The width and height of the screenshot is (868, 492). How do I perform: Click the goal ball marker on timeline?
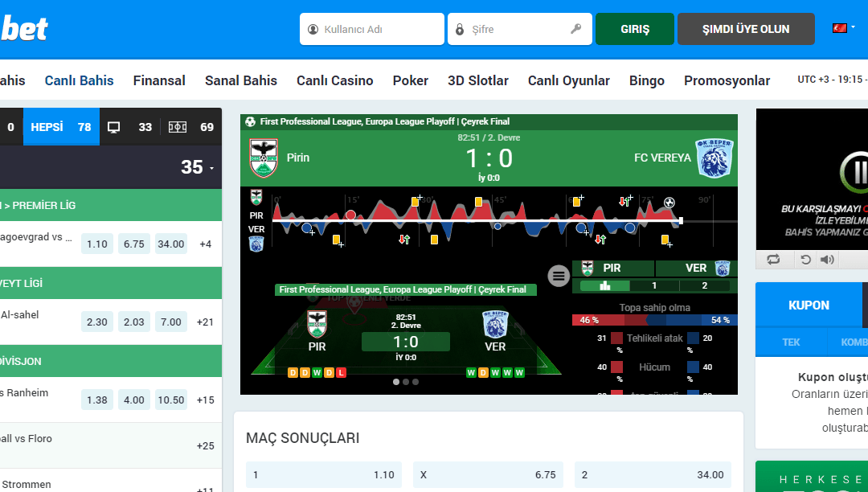pos(669,203)
